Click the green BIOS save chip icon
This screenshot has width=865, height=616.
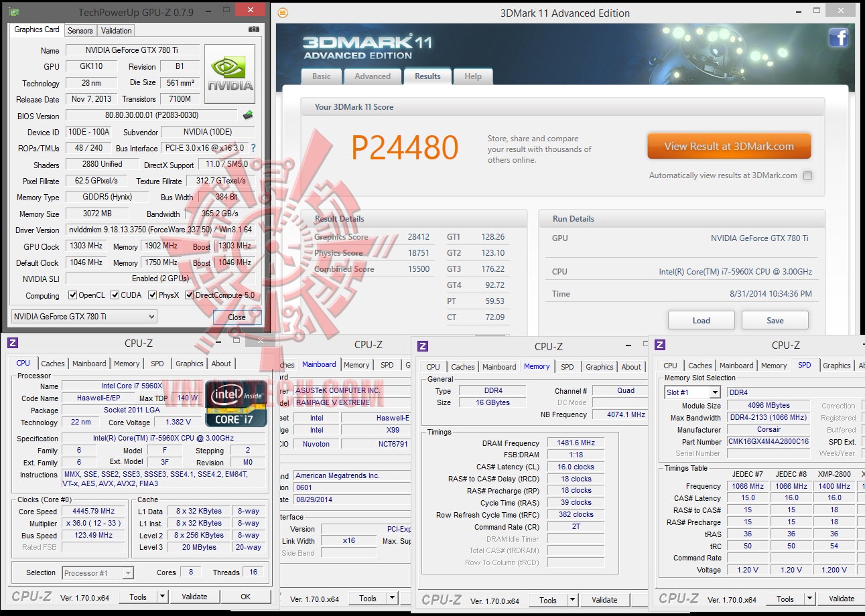click(x=248, y=115)
